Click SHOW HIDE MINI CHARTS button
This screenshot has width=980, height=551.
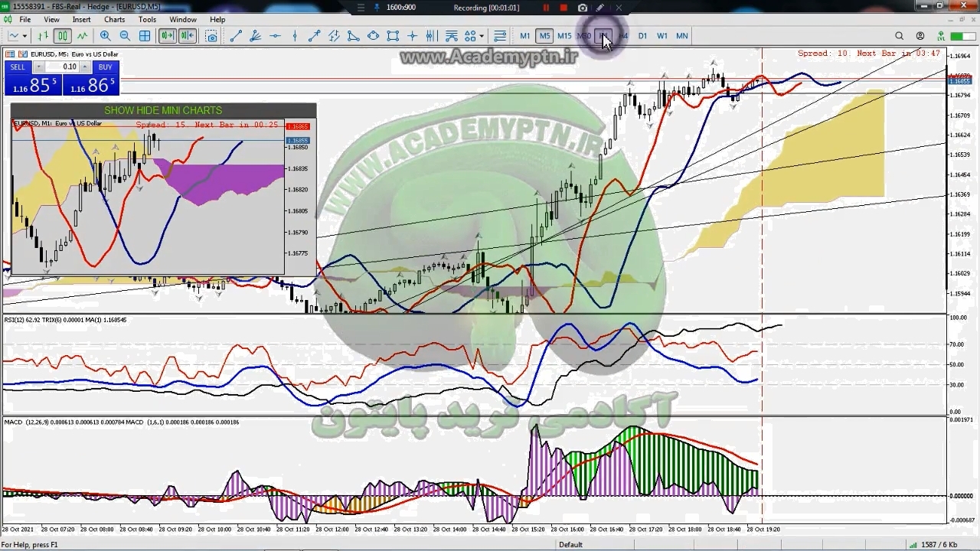(163, 110)
